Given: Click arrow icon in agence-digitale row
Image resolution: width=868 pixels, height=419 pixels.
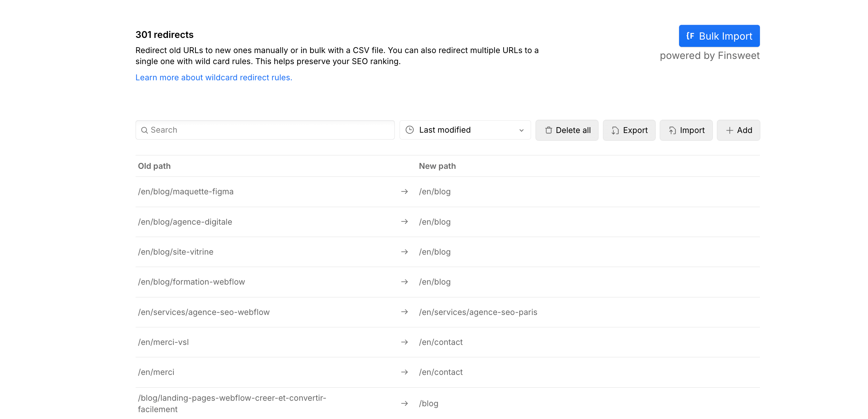Looking at the screenshot, I should coord(404,222).
